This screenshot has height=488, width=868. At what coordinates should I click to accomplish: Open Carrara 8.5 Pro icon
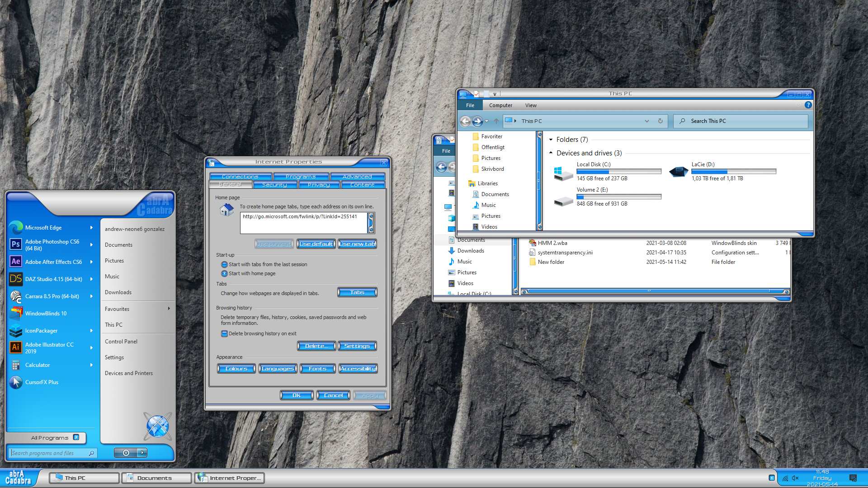click(16, 296)
